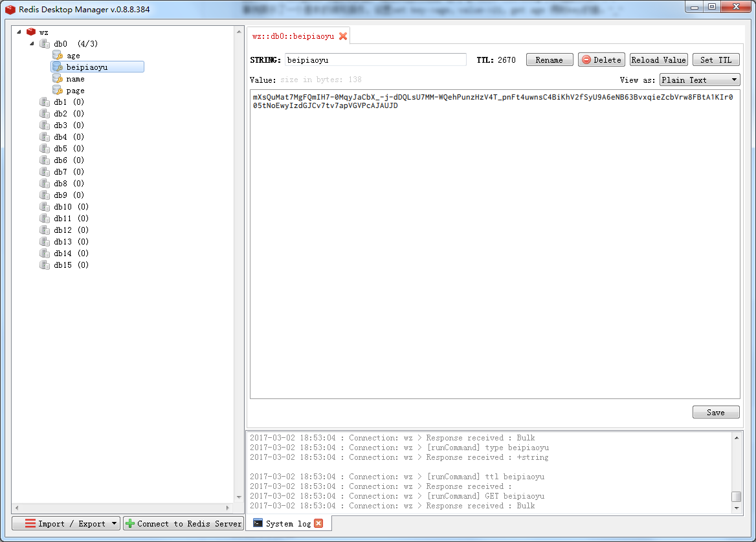756x542 pixels.
Task: Click the log scrollbar thumb
Action: pos(736,496)
